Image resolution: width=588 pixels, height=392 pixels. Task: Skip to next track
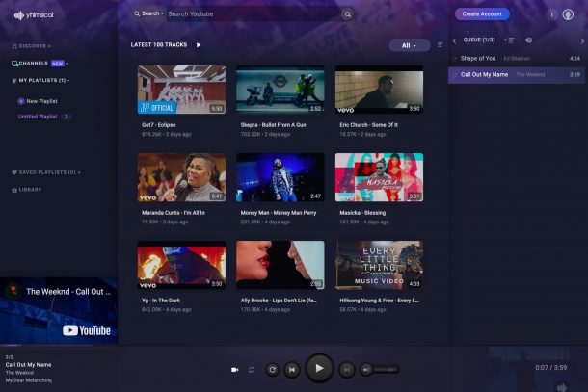pos(347,370)
